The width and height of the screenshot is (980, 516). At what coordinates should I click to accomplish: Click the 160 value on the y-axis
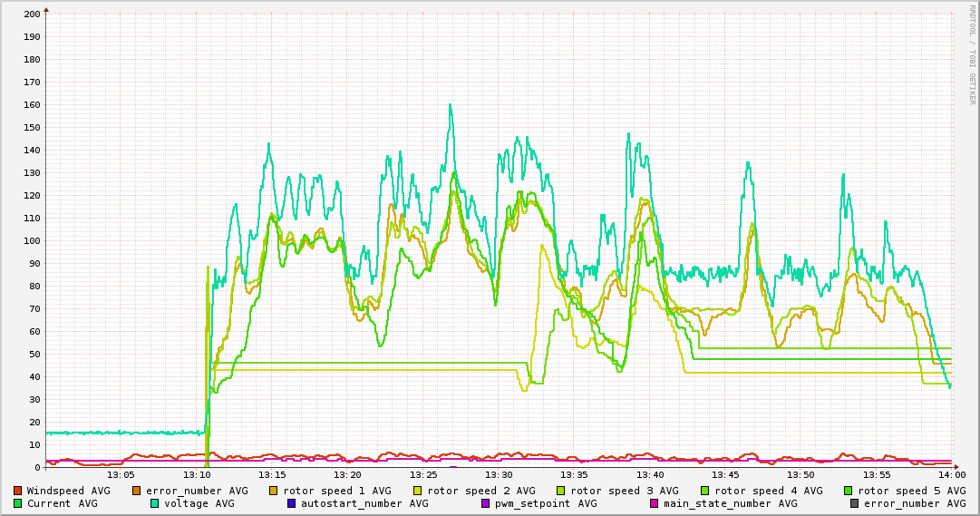(32, 104)
